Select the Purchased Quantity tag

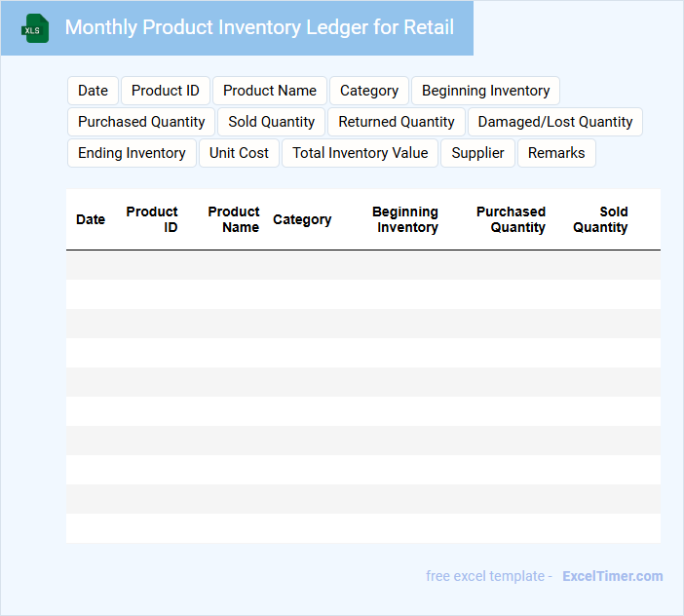coord(141,122)
